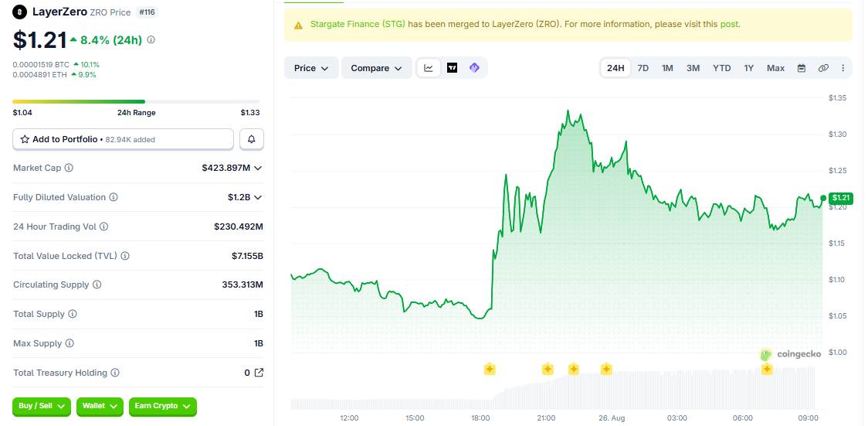Click the news marker near 21:00
868x426 pixels.
point(548,369)
